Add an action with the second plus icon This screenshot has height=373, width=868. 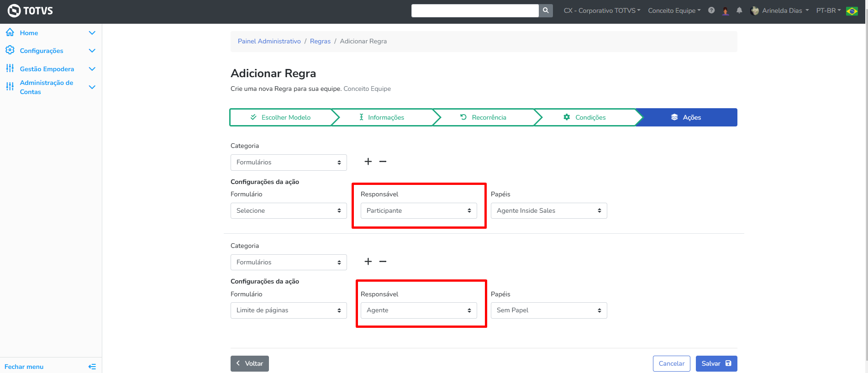[368, 262]
